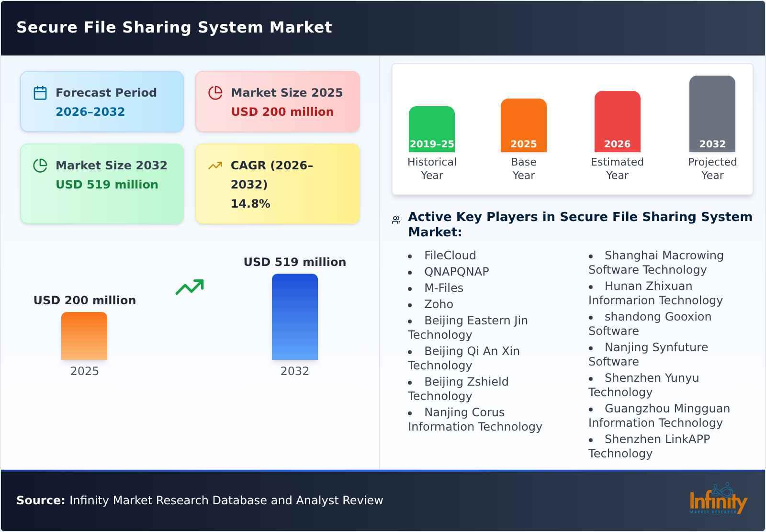The width and height of the screenshot is (766, 532).
Task: Select the Market Size 2032 card
Action: [x=102, y=184]
